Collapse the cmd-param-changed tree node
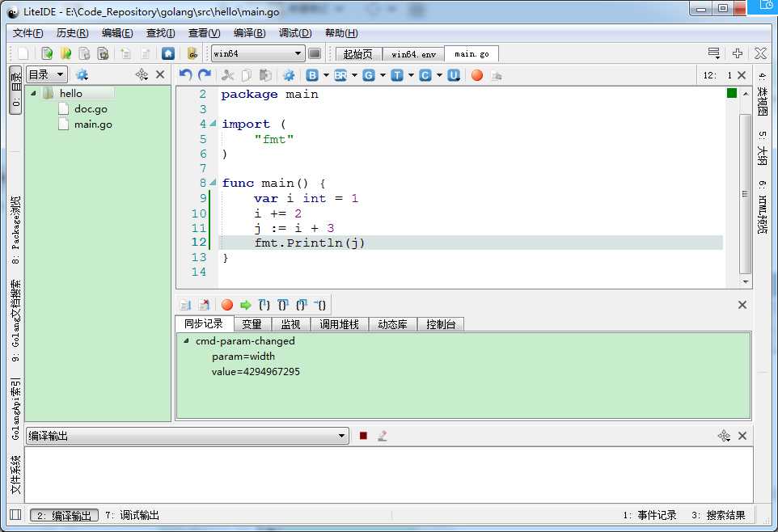The image size is (778, 532). coord(187,341)
